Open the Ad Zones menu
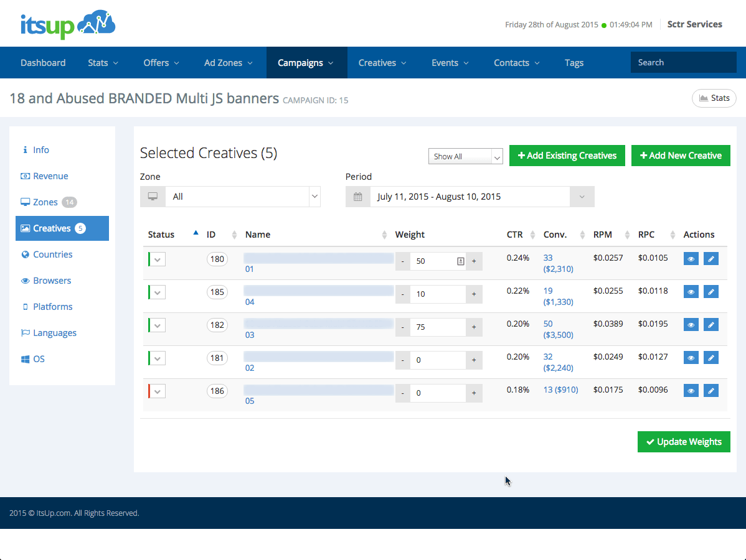Screen dimensions: 746x560 229,63
